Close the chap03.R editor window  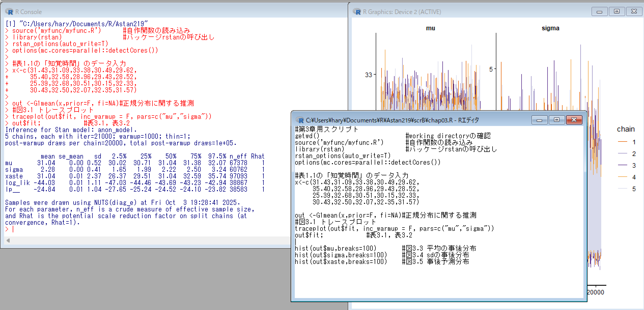[574, 120]
